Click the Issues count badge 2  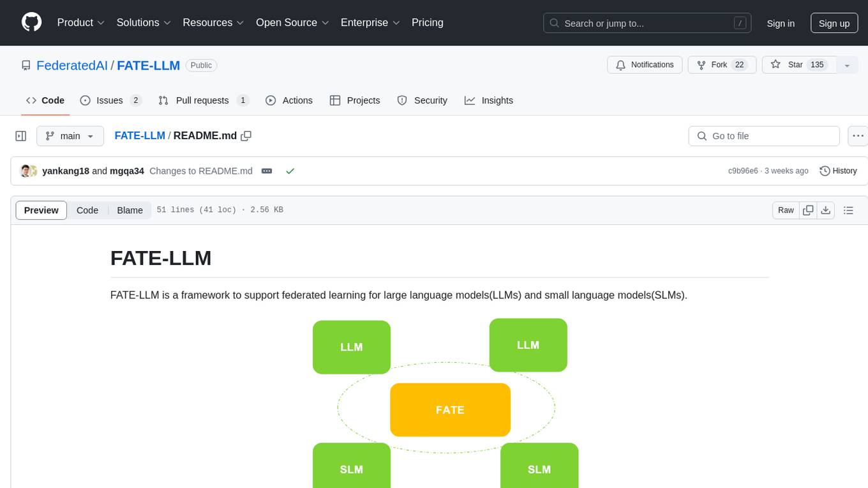pyautogui.click(x=135, y=100)
